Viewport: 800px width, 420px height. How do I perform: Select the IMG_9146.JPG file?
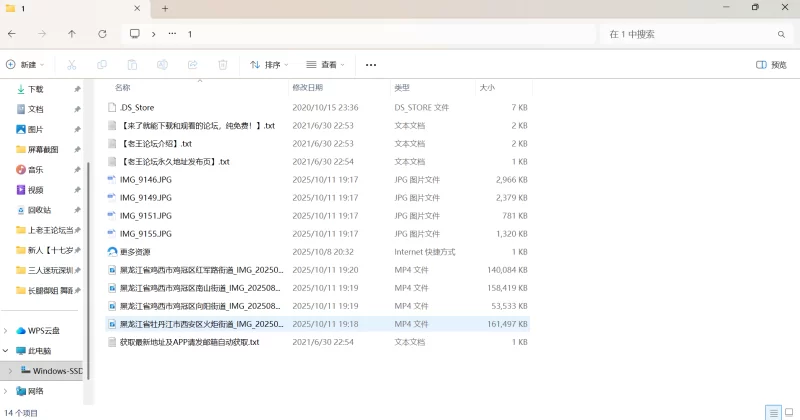146,180
